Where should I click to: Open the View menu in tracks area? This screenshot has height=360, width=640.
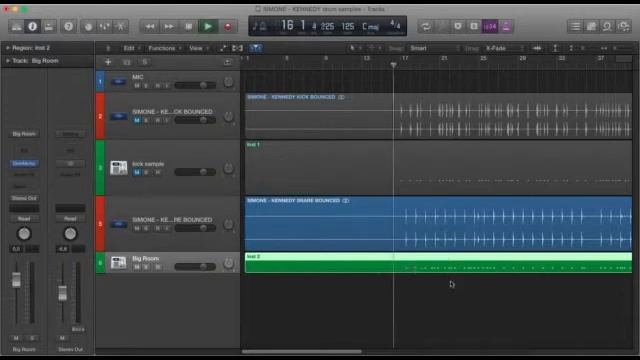[x=198, y=48]
